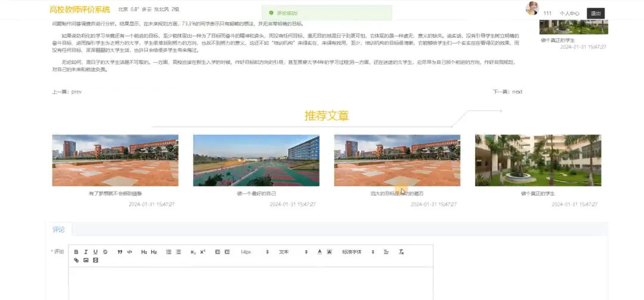
Task: Open the first recommended article thumbnail
Action: pyautogui.click(x=115, y=160)
